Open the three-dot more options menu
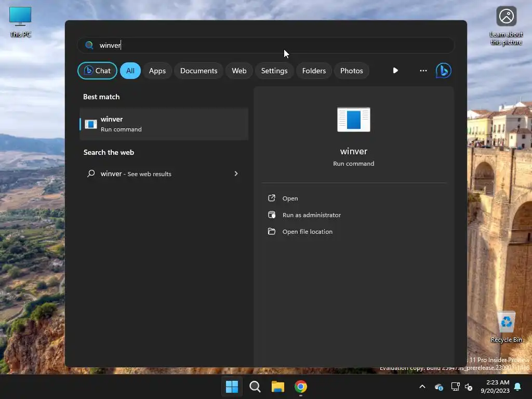This screenshot has height=399, width=532. click(x=423, y=71)
